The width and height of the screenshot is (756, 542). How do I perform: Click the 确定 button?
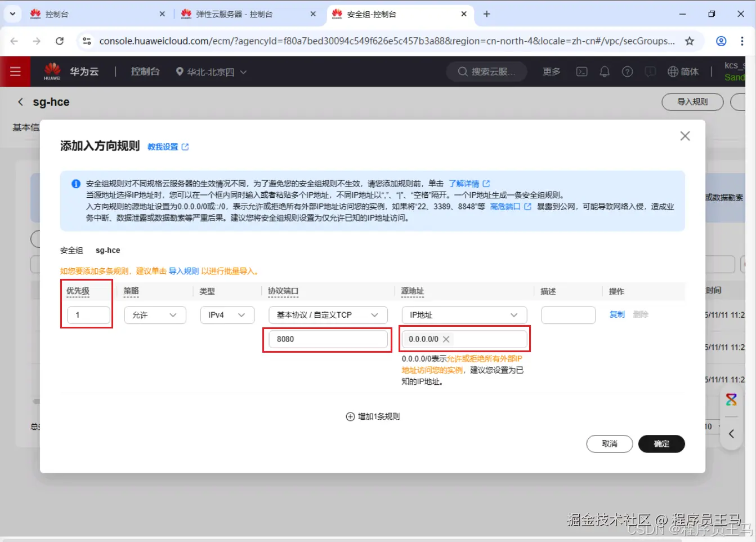661,444
